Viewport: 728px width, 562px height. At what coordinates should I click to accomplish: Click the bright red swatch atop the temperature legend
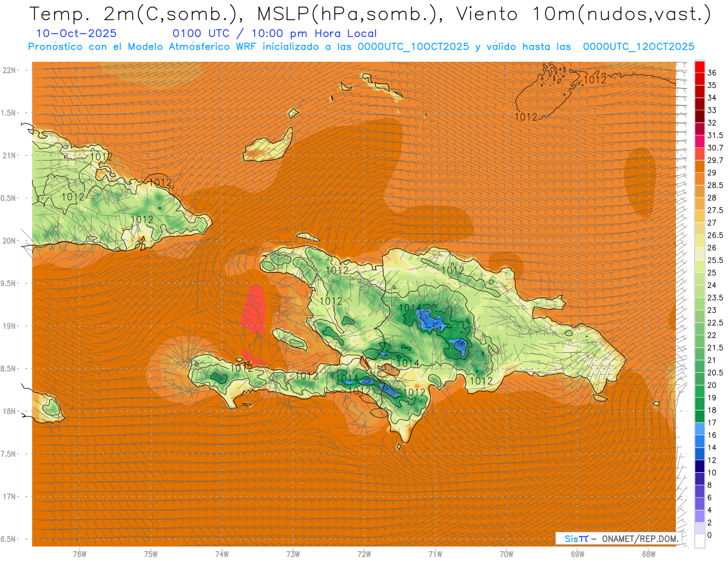699,66
